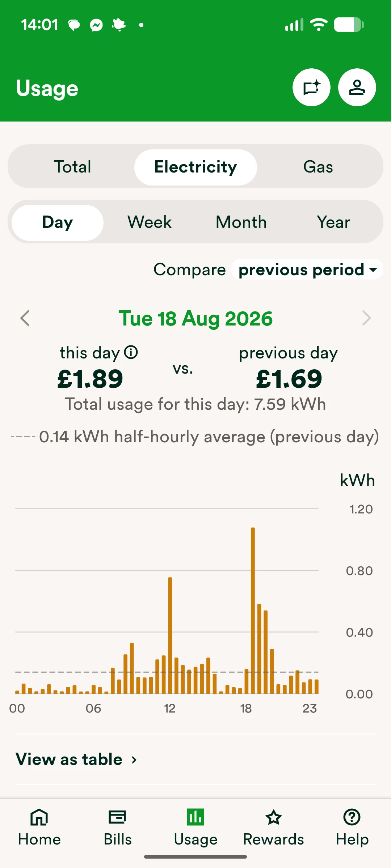Screen dimensions: 391x868
Task: Switch the fuel toggle to Gas
Action: (x=318, y=167)
